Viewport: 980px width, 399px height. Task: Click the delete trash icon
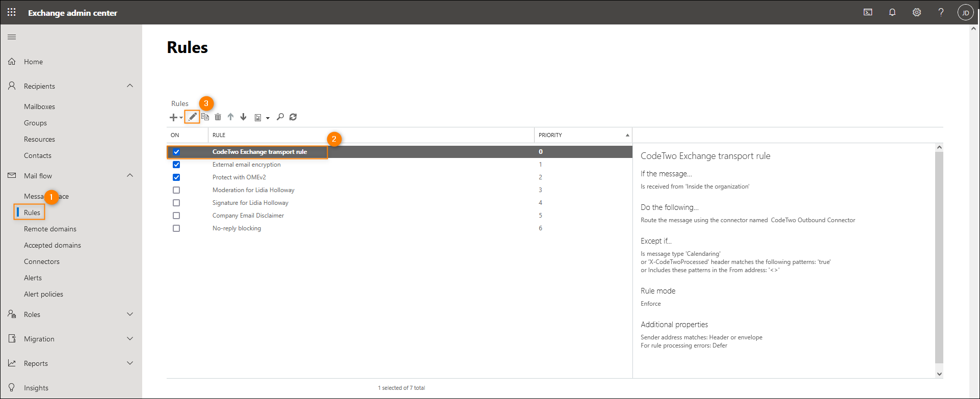pos(218,117)
